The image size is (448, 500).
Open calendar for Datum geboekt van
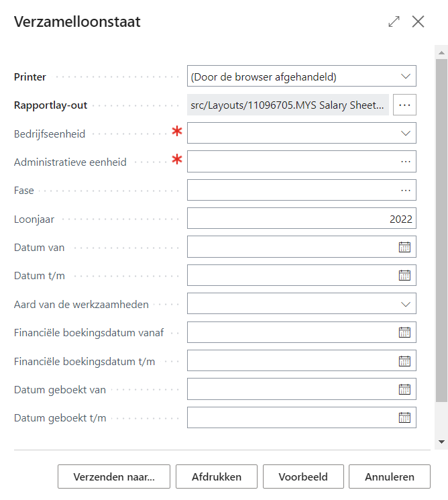404,389
